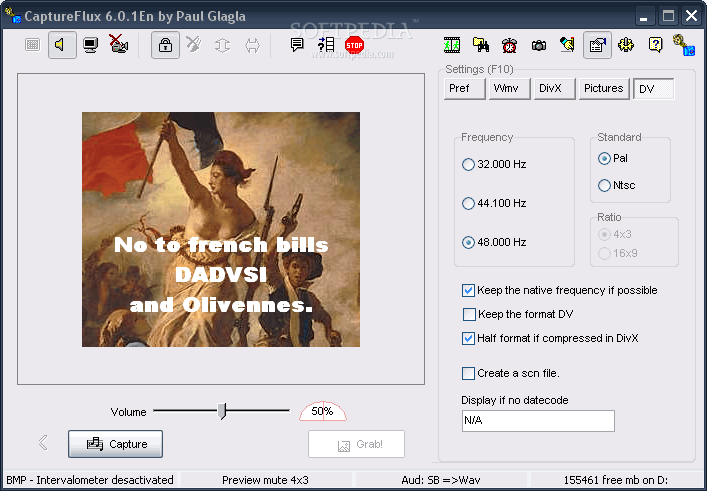Click the folder with binoculars icon
Image resolution: width=707 pixels, height=491 pixels.
[x=481, y=44]
